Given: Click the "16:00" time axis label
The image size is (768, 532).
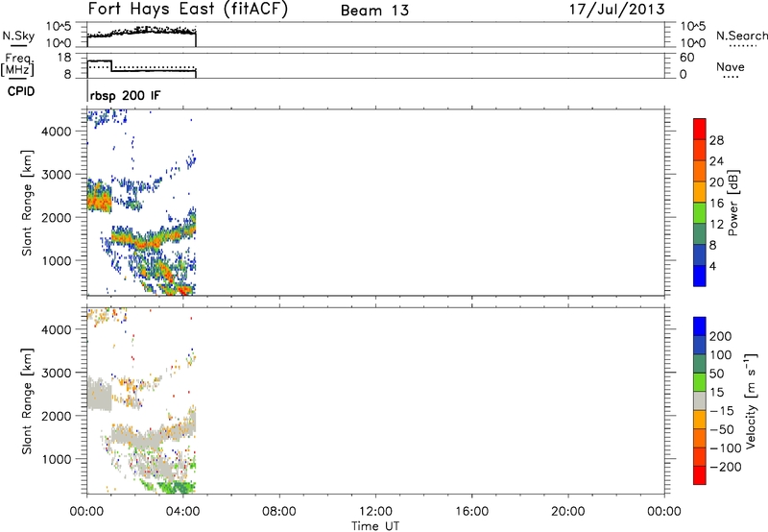Looking at the screenshot, I should [x=471, y=512].
